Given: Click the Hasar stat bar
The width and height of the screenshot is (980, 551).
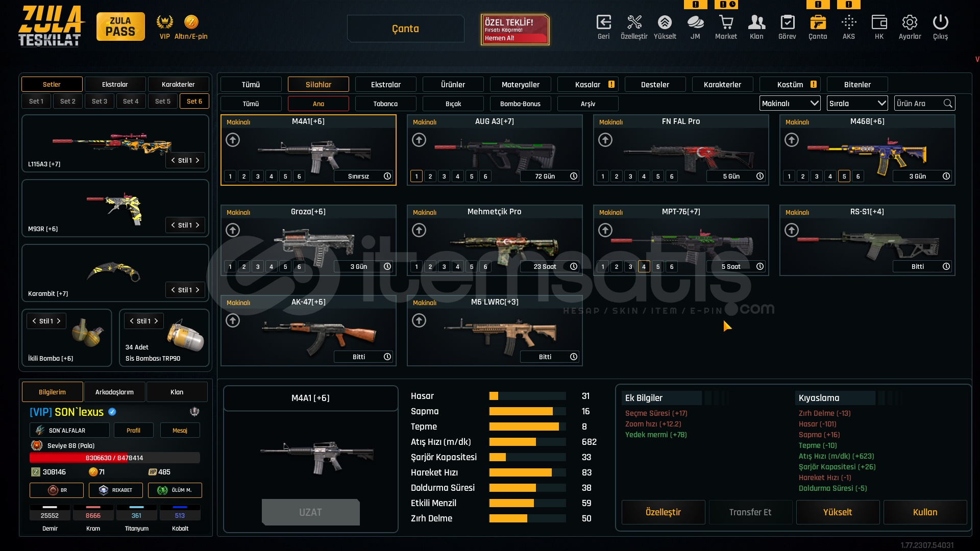Looking at the screenshot, I should click(x=527, y=396).
